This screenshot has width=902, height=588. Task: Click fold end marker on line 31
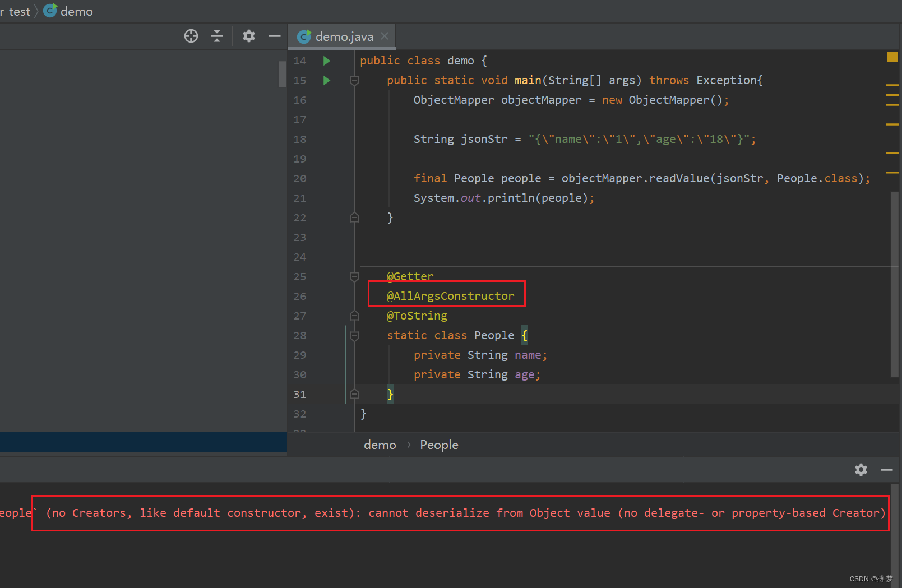click(x=354, y=394)
